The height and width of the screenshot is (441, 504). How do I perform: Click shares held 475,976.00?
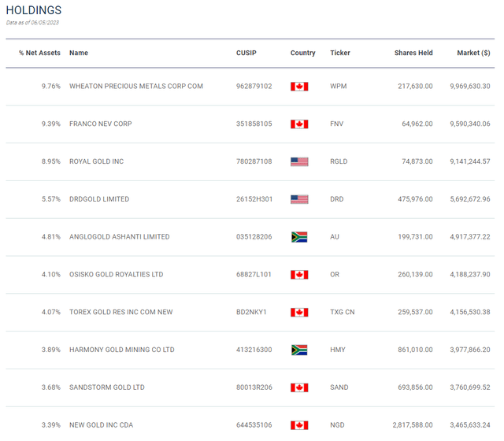pos(415,199)
